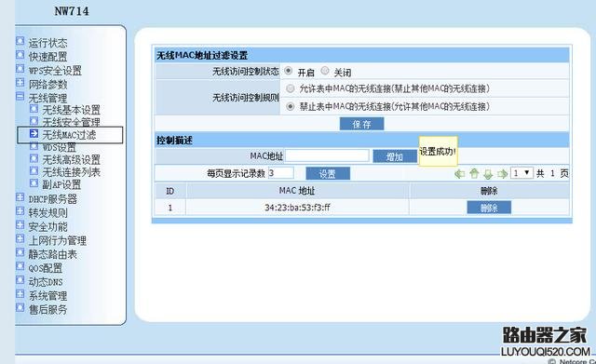The image size is (596, 364).
Task: Focus the MAC地址 input field
Action: (x=327, y=155)
